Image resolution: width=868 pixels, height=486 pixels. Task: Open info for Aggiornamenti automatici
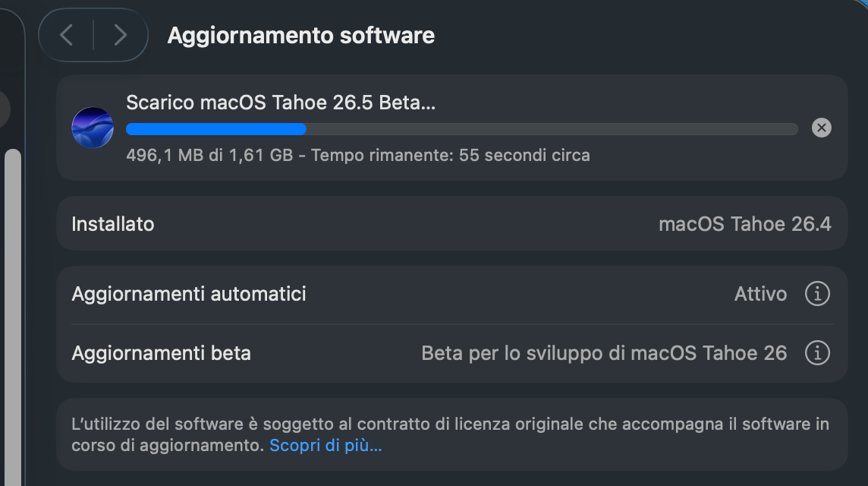point(816,293)
